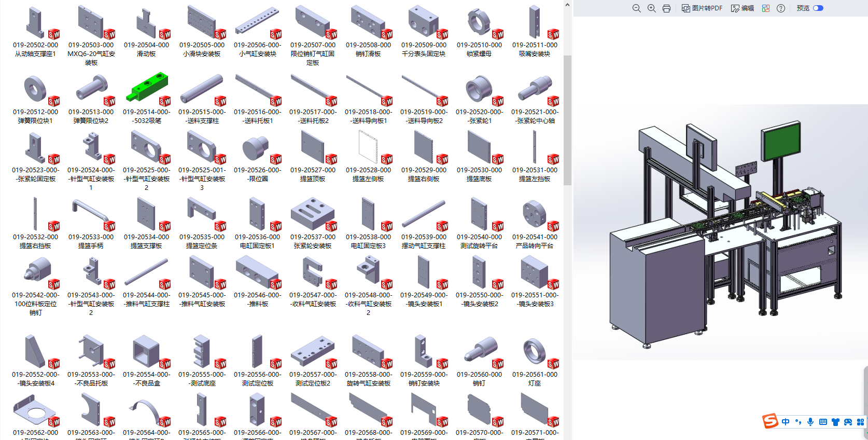Open help question mark icon

click(781, 8)
